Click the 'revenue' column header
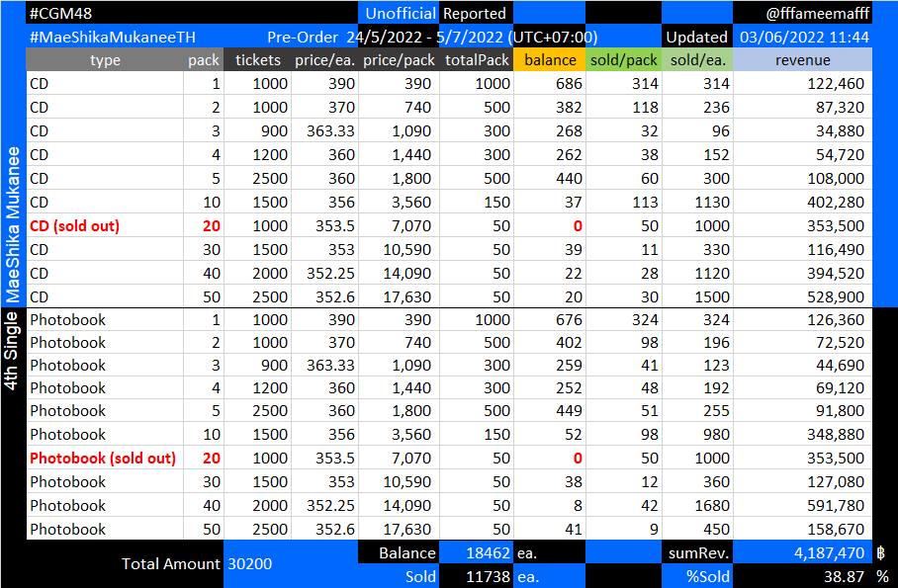The height and width of the screenshot is (588, 898). [802, 59]
